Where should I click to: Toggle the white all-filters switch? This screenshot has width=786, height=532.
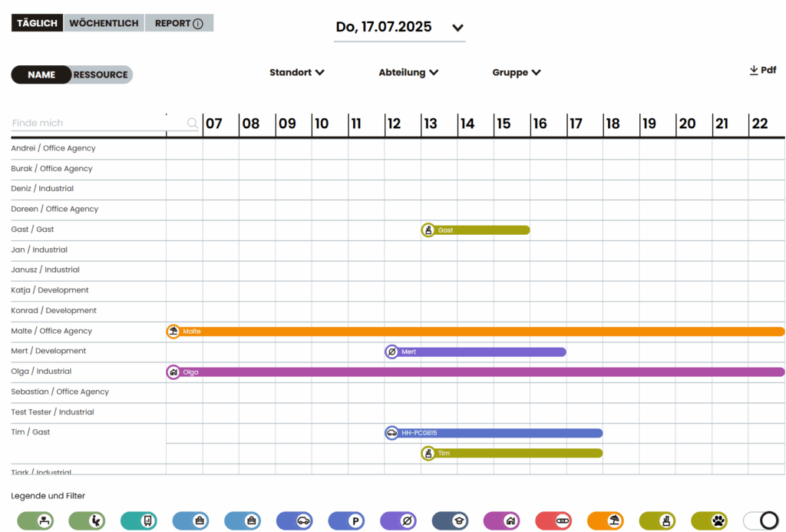(x=761, y=521)
